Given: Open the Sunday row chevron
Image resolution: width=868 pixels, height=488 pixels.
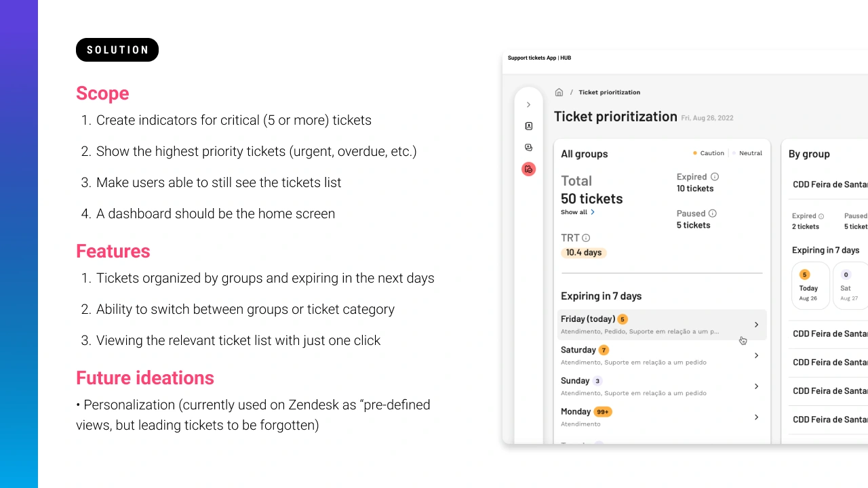Looking at the screenshot, I should (757, 386).
